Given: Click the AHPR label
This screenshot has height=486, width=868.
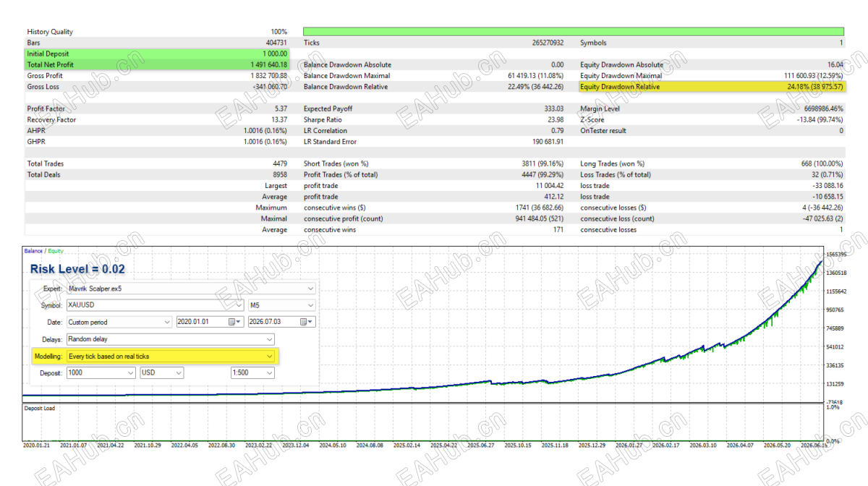Looking at the screenshot, I should point(35,131).
